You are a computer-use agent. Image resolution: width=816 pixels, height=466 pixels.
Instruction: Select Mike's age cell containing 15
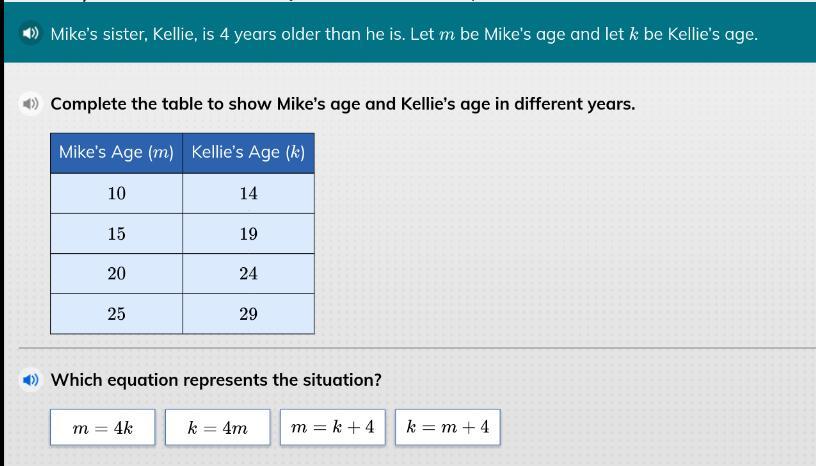(x=117, y=234)
